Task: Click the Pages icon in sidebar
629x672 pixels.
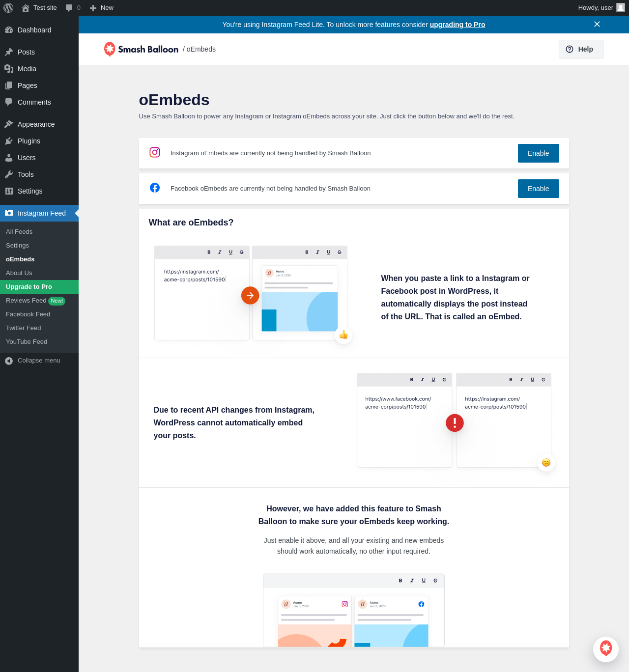Action: [x=9, y=85]
